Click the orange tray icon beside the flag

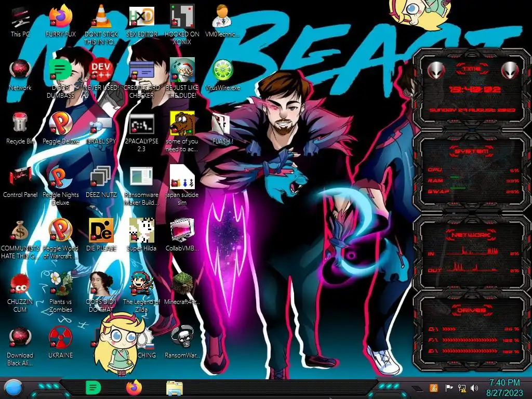pyautogui.click(x=434, y=388)
